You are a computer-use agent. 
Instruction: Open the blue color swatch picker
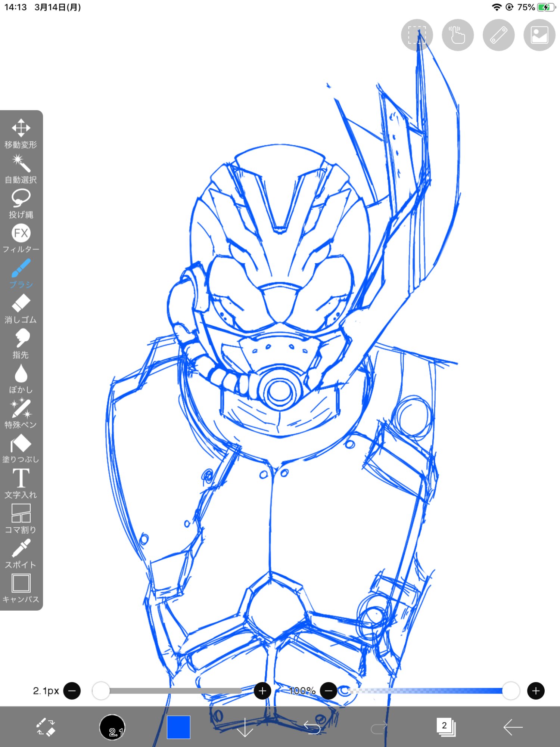click(178, 727)
